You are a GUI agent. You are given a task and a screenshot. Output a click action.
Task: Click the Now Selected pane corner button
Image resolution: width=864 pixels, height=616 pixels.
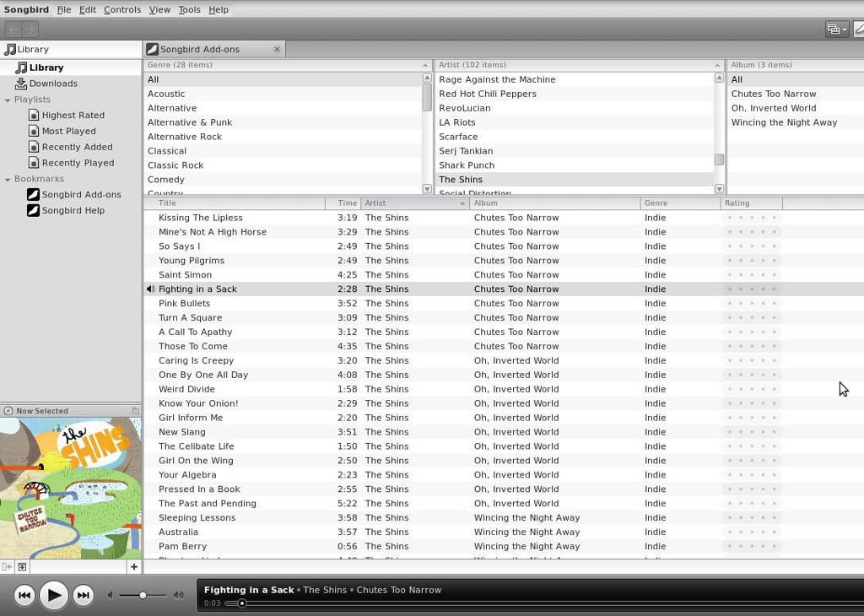coord(135,410)
